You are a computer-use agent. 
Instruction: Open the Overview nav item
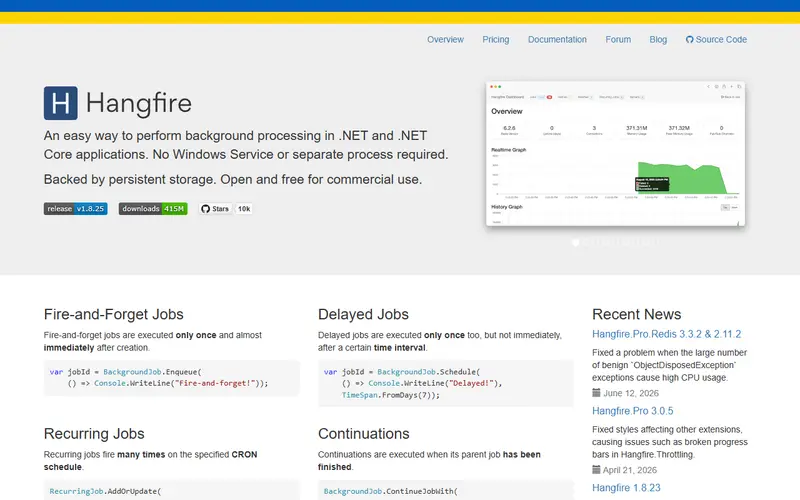pos(445,40)
